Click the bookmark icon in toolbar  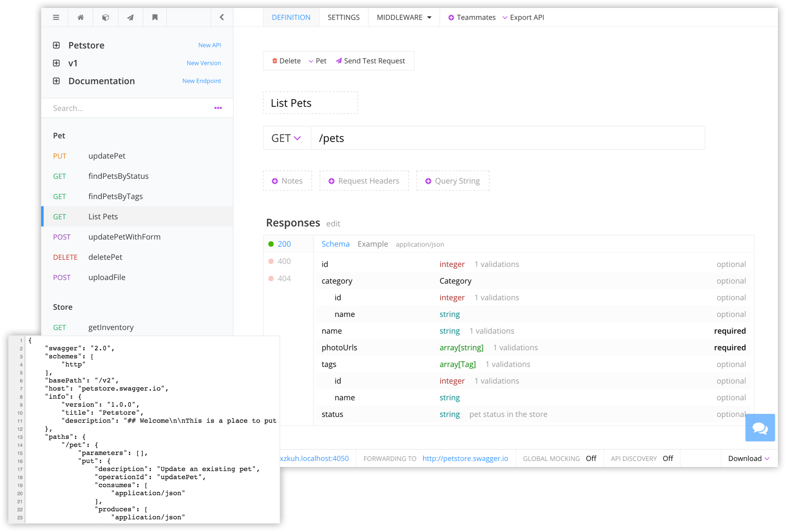[155, 17]
